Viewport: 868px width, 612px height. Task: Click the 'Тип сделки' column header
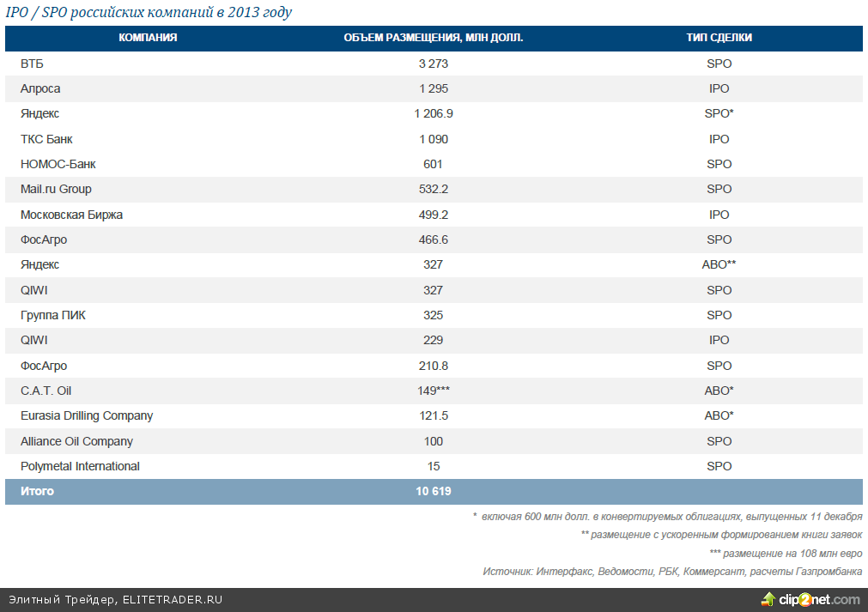[x=719, y=38]
